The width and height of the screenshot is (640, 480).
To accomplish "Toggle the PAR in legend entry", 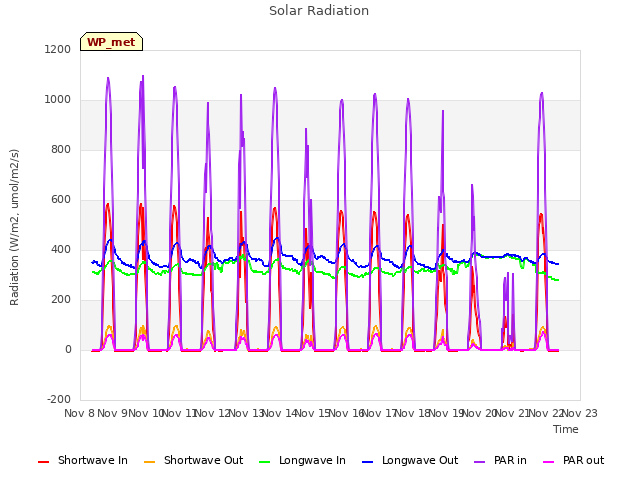I will [500, 460].
